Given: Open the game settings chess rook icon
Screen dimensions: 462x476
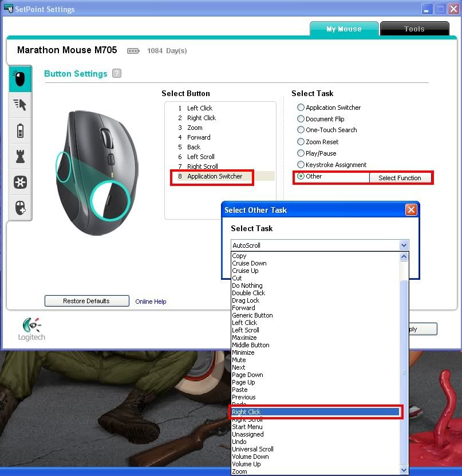Looking at the screenshot, I should [21, 157].
